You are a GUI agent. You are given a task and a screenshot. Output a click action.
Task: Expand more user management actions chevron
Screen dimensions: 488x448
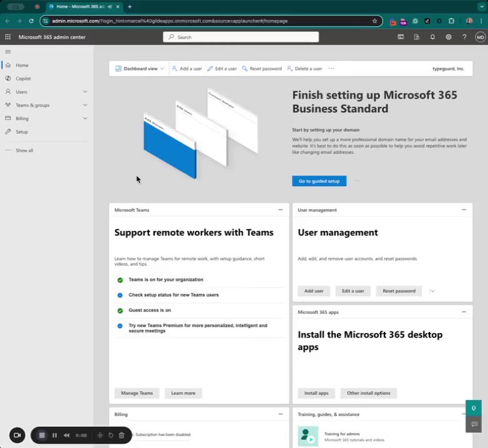(432, 291)
